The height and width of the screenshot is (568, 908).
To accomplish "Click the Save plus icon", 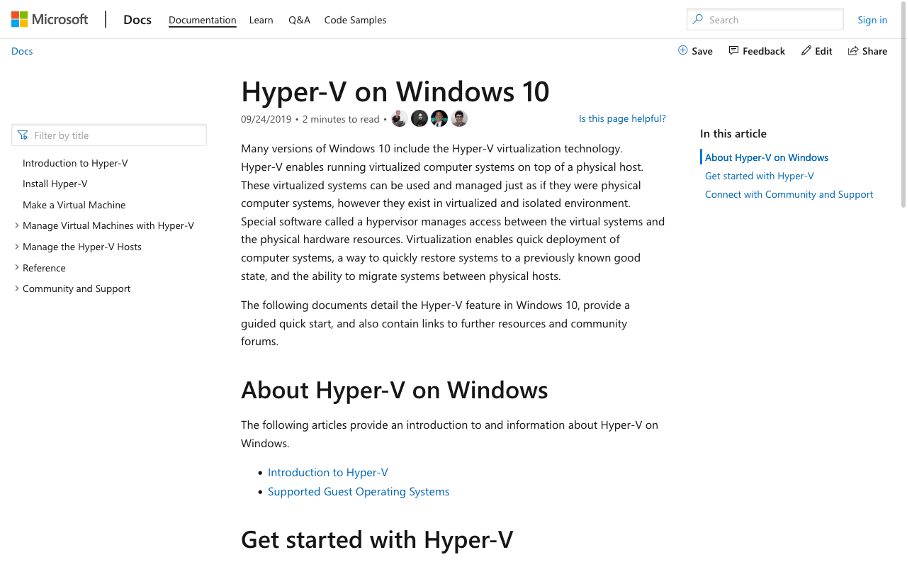I will pos(683,51).
